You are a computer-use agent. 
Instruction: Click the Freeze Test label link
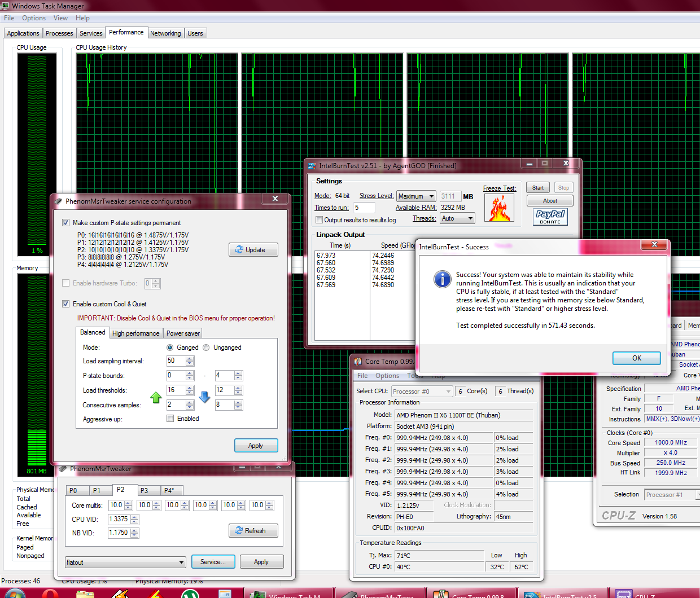click(x=500, y=188)
